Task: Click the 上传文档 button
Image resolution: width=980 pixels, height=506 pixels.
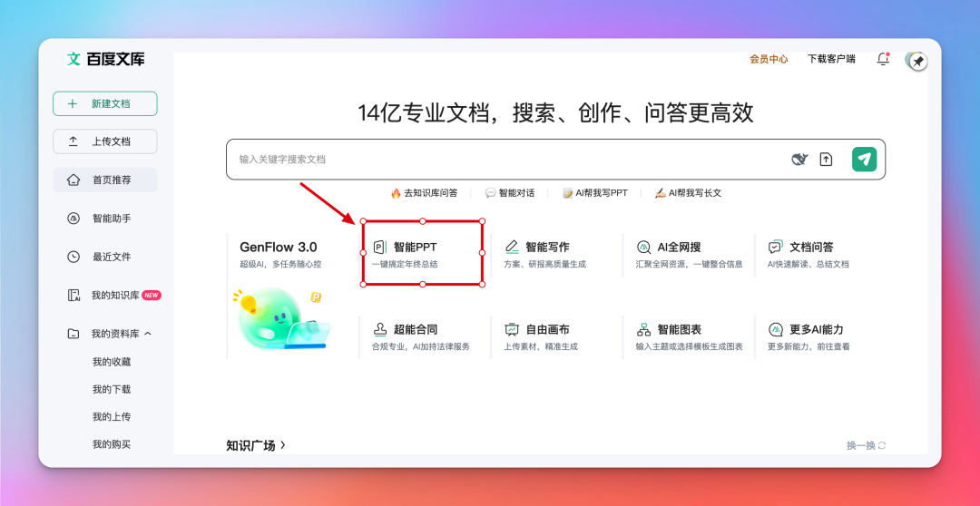Action: point(105,141)
